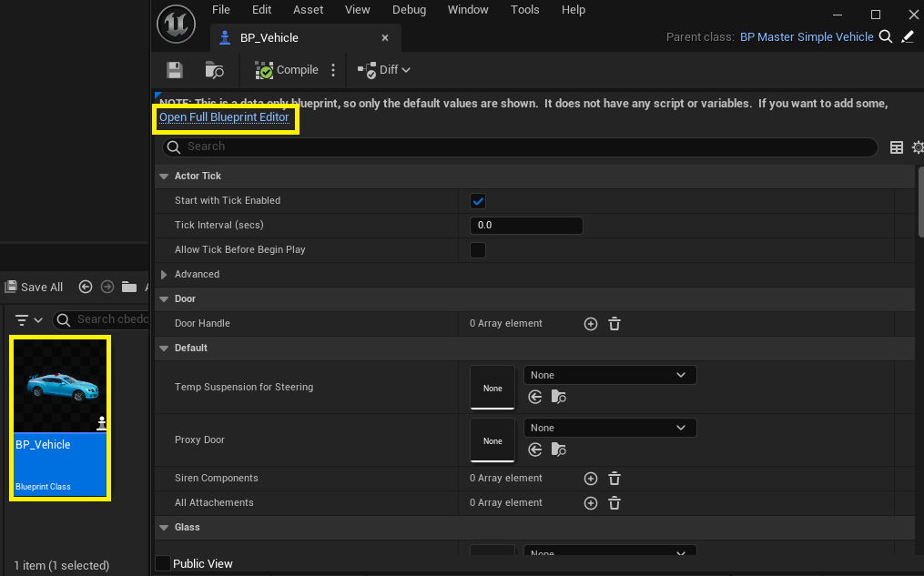Viewport: 924px width, 576px height.
Task: Add element to Door Handle array
Action: 591,324
